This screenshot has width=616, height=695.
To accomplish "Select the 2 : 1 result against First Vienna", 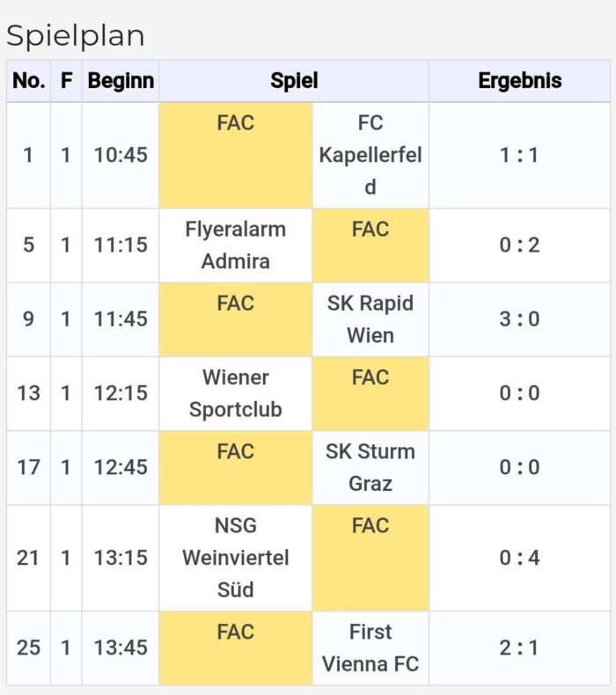I will (x=519, y=648).
